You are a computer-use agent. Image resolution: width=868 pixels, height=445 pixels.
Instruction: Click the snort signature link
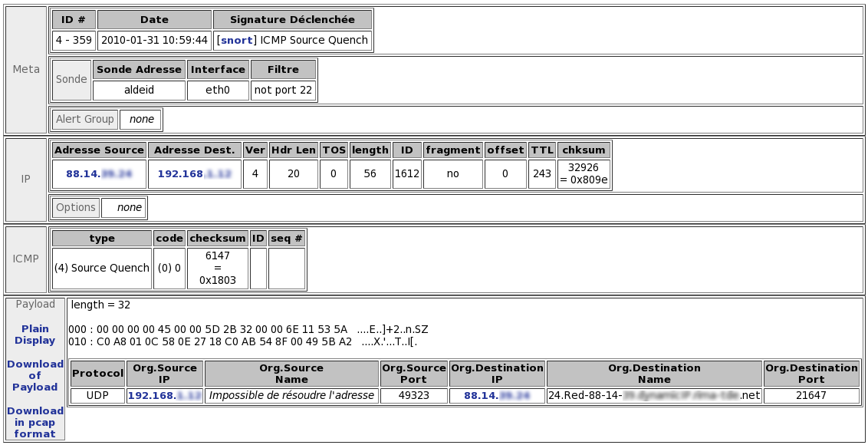pyautogui.click(x=236, y=40)
